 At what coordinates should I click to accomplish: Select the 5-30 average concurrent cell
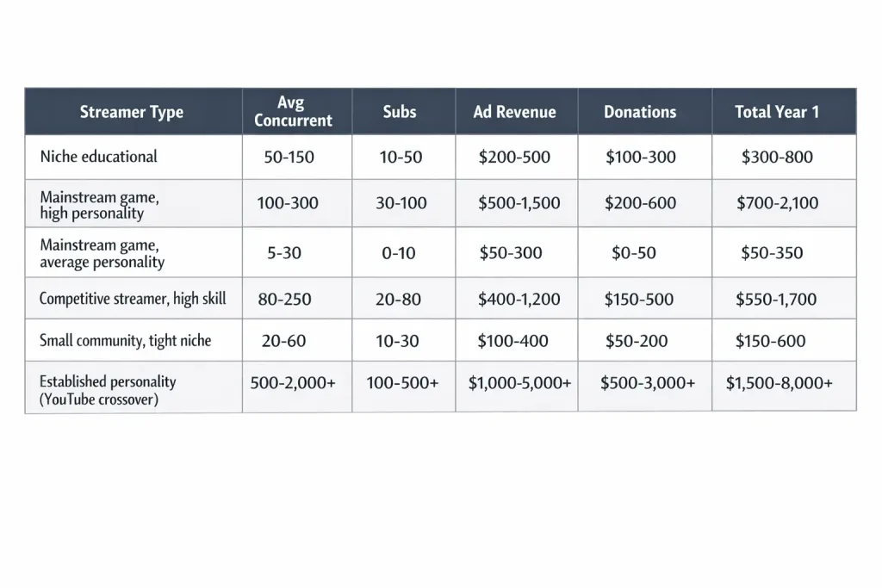(284, 253)
